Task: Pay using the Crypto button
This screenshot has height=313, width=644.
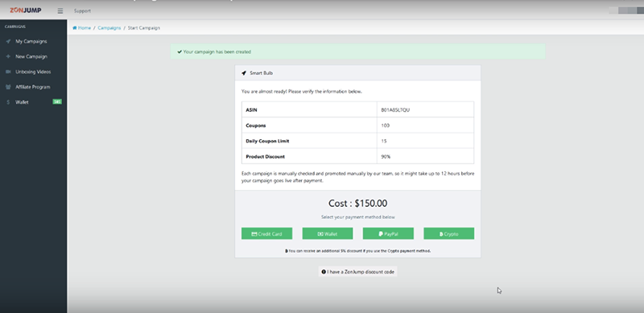Action: click(x=449, y=233)
